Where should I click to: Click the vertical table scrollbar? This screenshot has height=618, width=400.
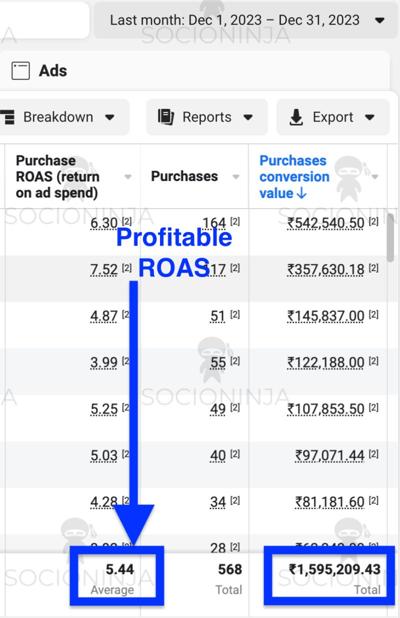[x=390, y=238]
